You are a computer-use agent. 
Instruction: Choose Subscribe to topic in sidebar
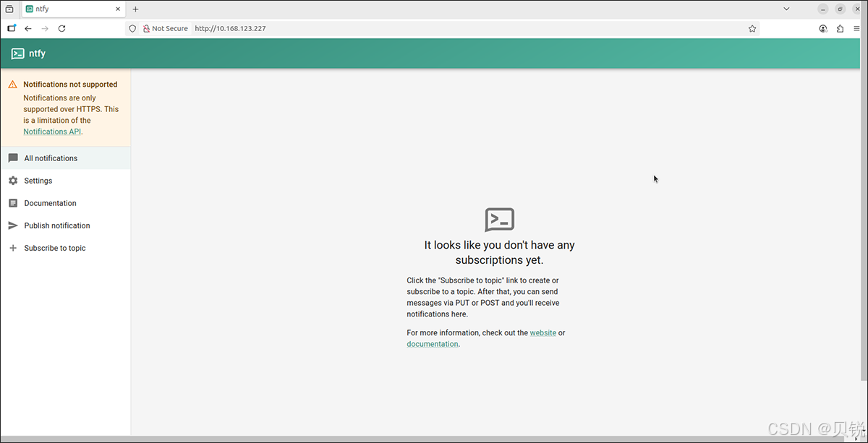[x=65, y=248]
